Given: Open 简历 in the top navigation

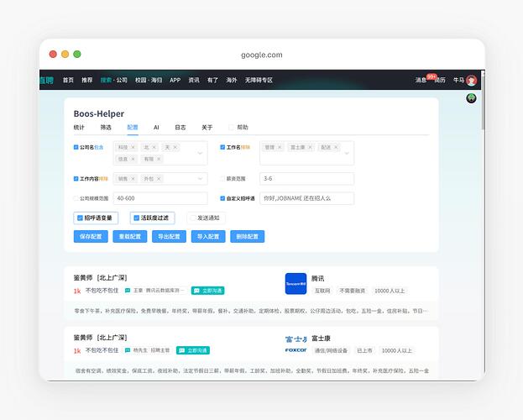Looking at the screenshot, I should 440,80.
